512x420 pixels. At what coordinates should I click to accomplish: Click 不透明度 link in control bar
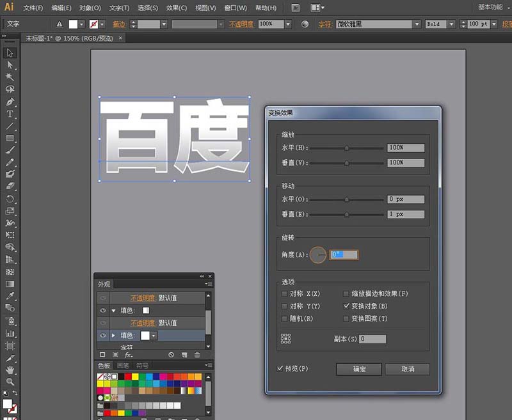pos(241,24)
